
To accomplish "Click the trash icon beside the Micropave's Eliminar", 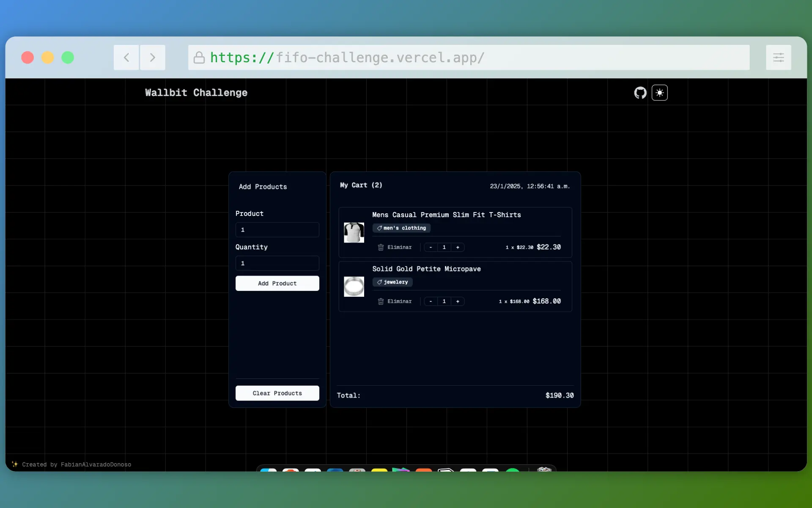I will point(380,301).
